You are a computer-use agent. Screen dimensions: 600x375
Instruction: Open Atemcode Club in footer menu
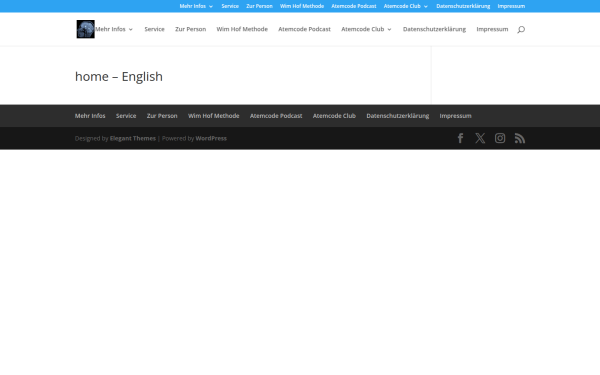point(334,116)
